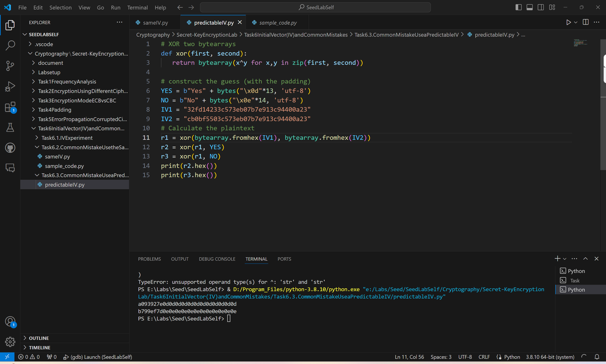Click the editor minimap
Screen dimensions: 606x364
580,43
